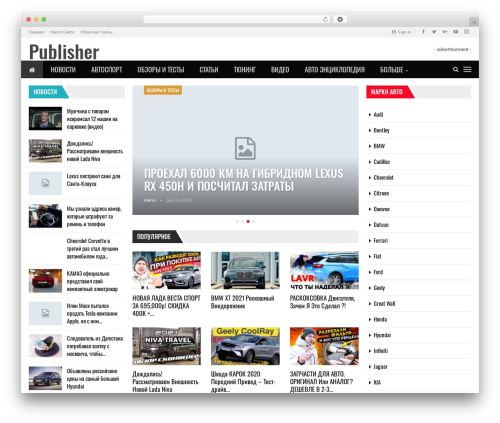Open the Facebook social icon

tap(423, 32)
